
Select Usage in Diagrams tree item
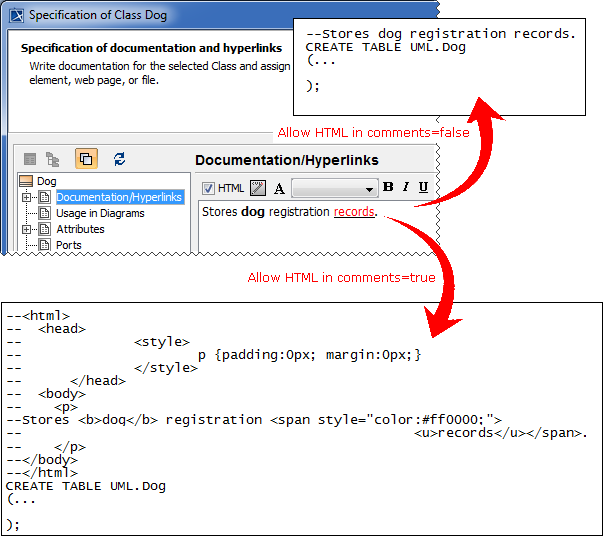click(100, 213)
